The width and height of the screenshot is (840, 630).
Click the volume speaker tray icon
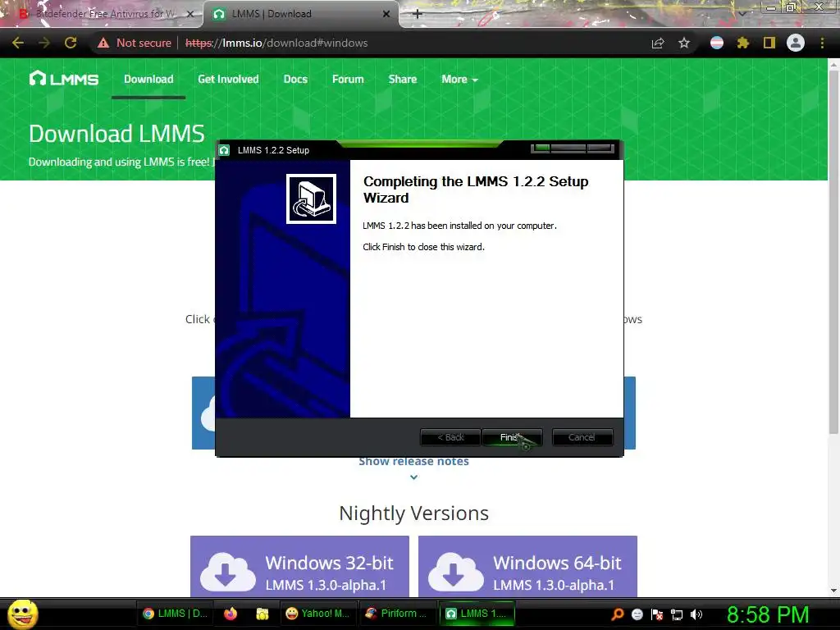pos(696,614)
